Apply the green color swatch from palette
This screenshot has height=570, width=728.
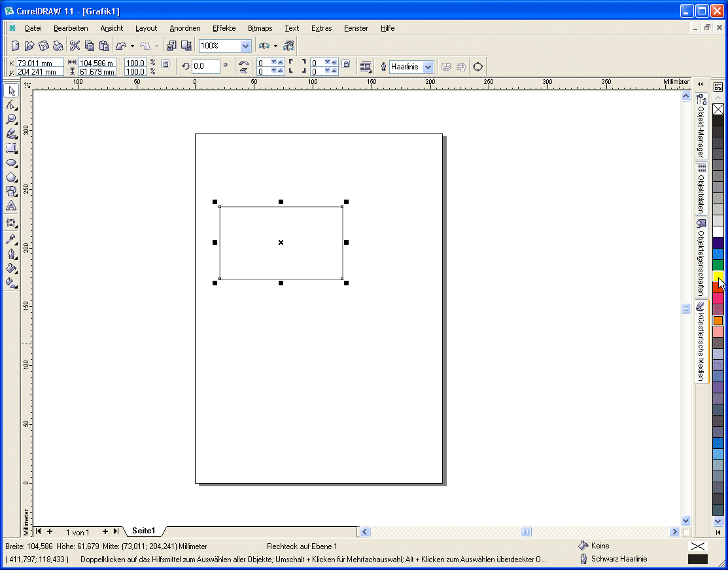coord(718,265)
